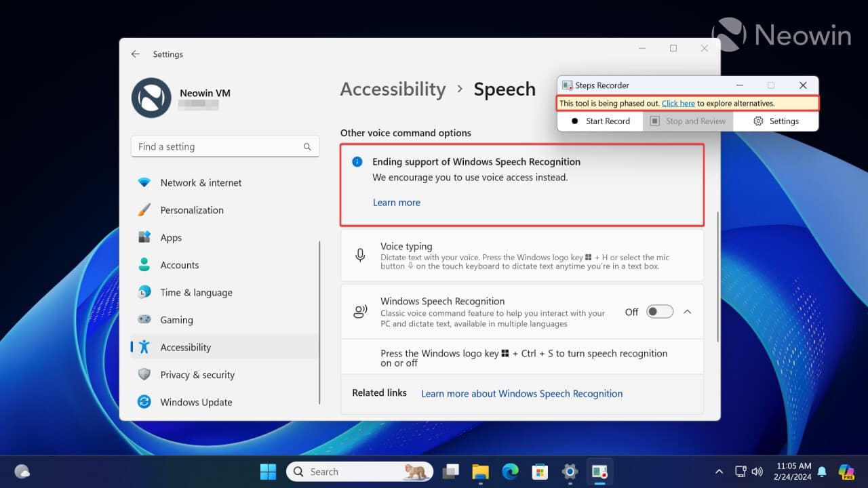Open File Explorer from taskbar
The height and width of the screenshot is (488, 868).
(x=480, y=471)
